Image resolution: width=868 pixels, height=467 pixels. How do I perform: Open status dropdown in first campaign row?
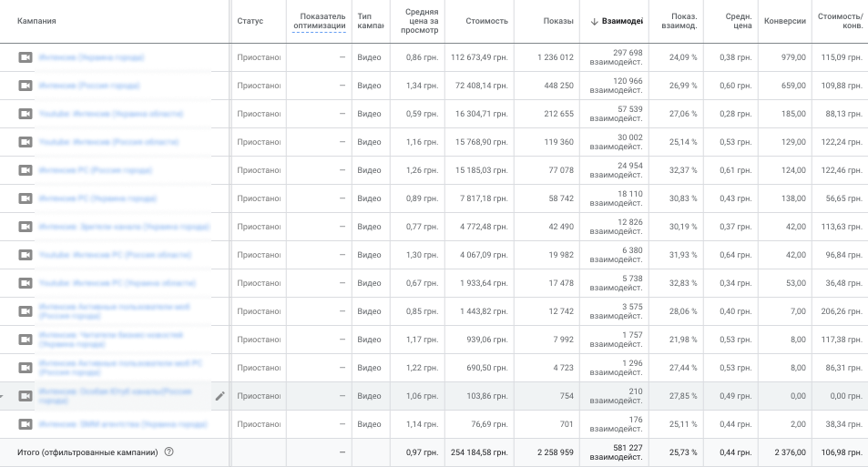click(259, 57)
